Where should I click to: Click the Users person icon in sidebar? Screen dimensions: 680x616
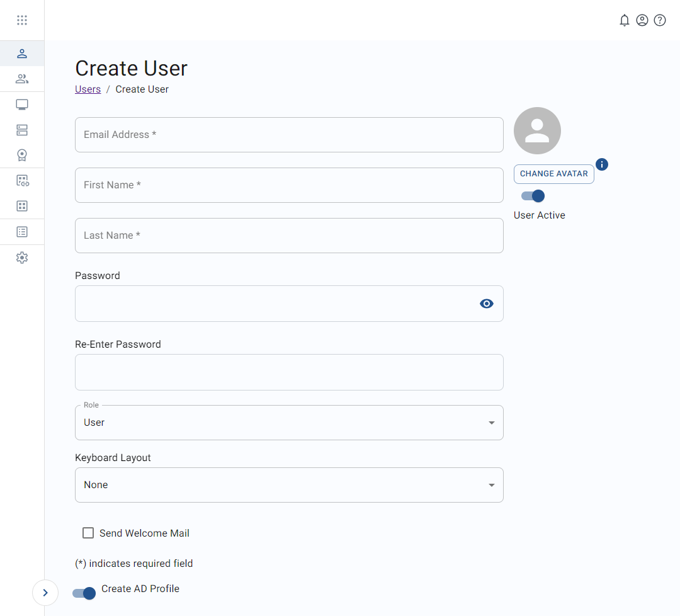[22, 54]
